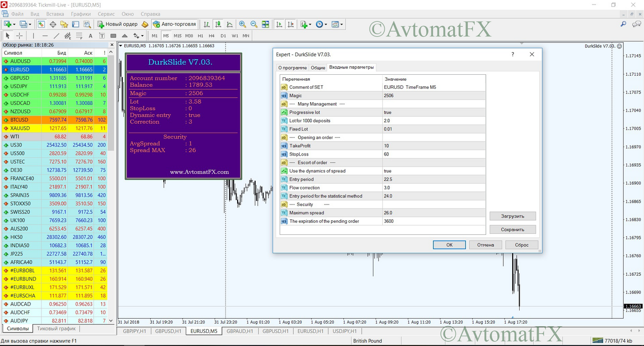
Task: Click the search magnifier icon at top right
Action: (x=624, y=24)
